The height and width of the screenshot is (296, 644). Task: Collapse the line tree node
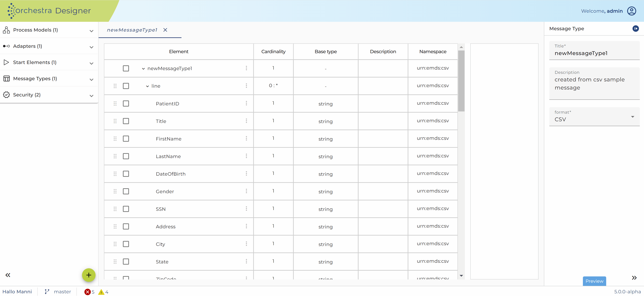click(x=148, y=86)
